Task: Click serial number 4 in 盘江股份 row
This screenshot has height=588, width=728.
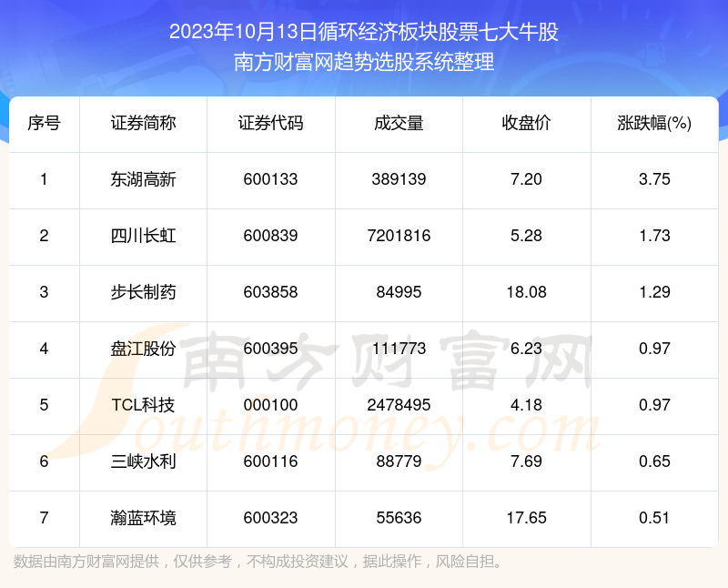Action: tap(44, 349)
